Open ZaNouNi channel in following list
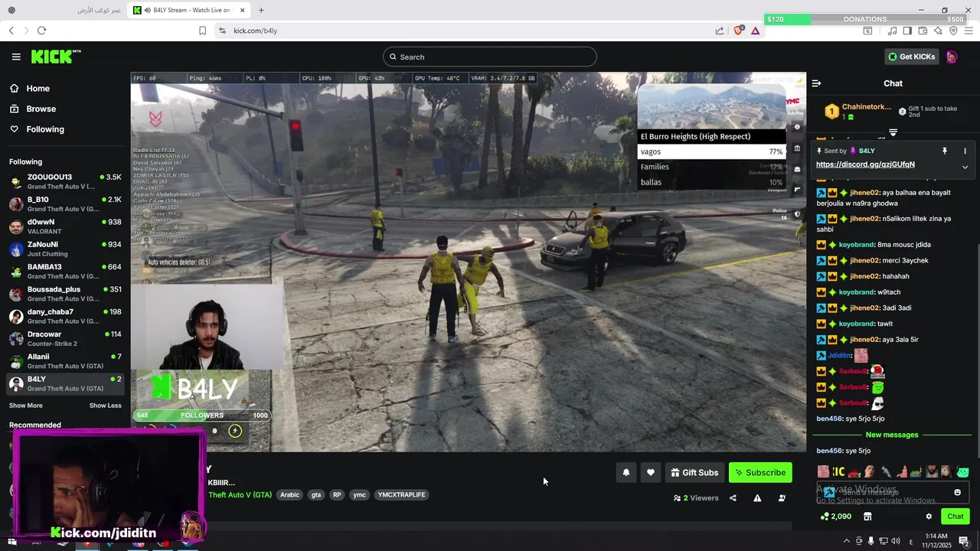This screenshot has height=551, width=980. click(x=65, y=249)
